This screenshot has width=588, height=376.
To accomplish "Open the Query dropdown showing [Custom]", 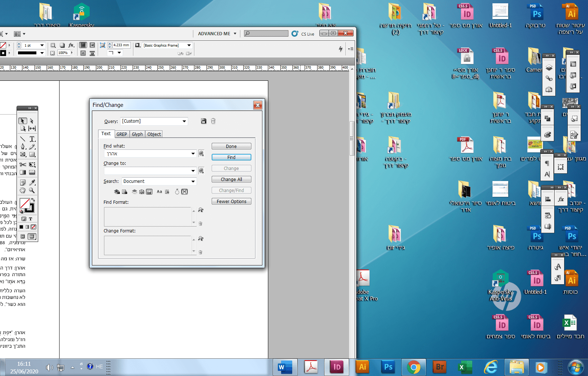I will coord(154,121).
